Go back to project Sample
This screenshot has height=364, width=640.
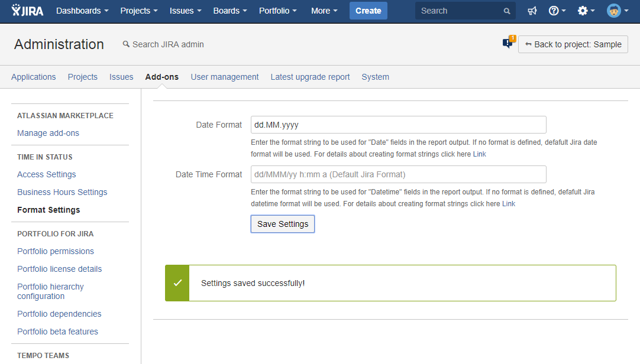(x=573, y=44)
